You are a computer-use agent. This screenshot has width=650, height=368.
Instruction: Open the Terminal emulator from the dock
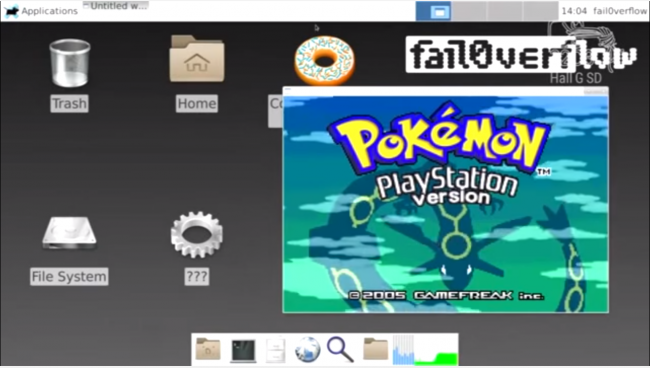(x=243, y=350)
